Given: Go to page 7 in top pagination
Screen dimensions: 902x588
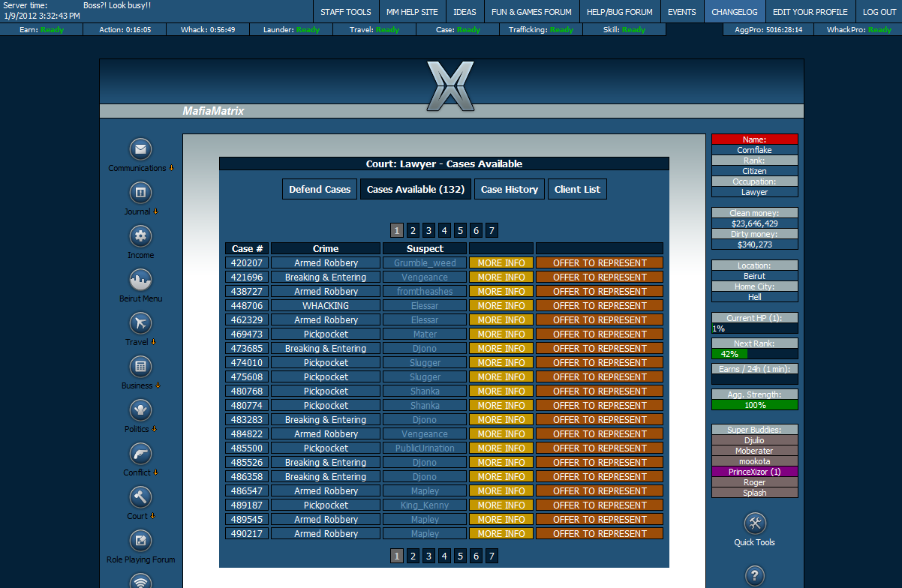Looking at the screenshot, I should pos(492,230).
